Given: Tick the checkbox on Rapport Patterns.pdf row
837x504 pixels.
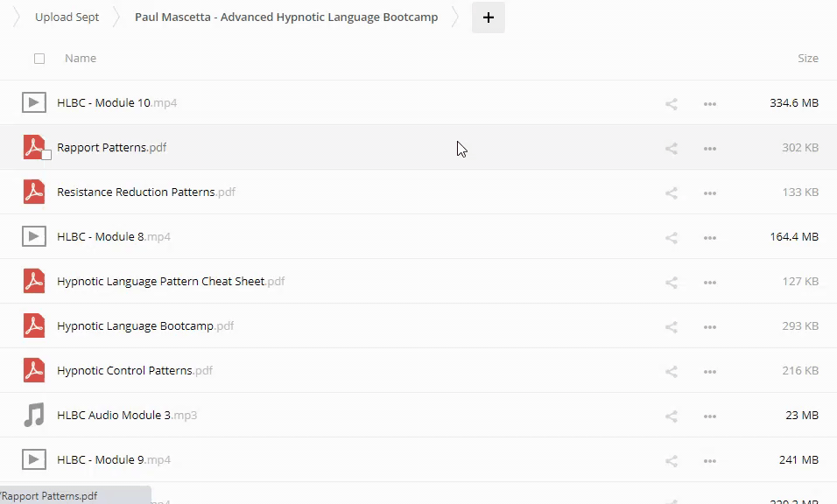Looking at the screenshot, I should [47, 155].
